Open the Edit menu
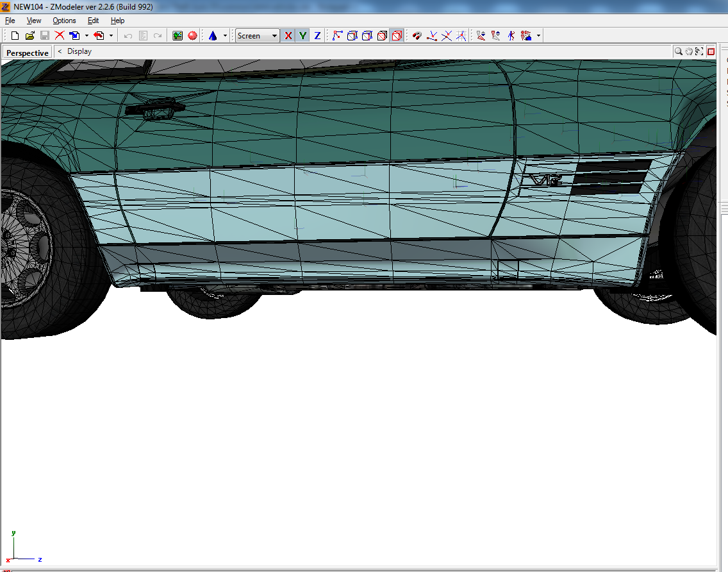Viewport: 728px width, 572px height. coord(93,21)
